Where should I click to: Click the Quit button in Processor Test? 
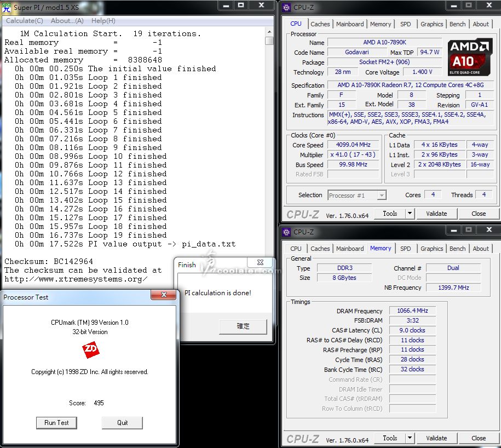tap(122, 422)
